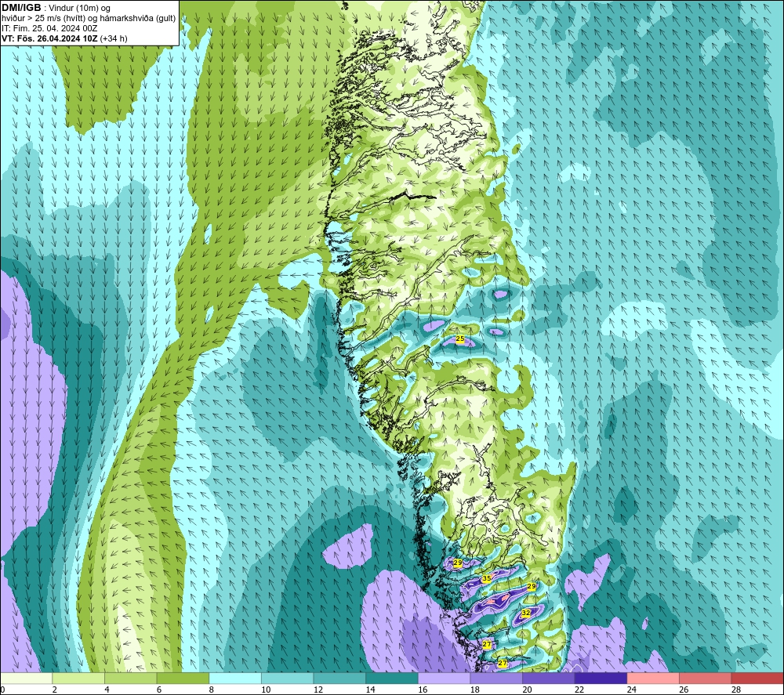784x695 pixels.
Task: Click the DMI/IGB title text
Action: (21, 8)
